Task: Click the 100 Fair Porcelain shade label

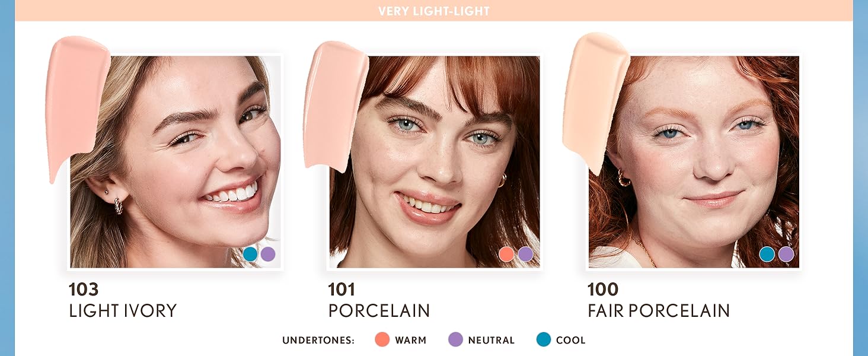Action: pos(659,300)
